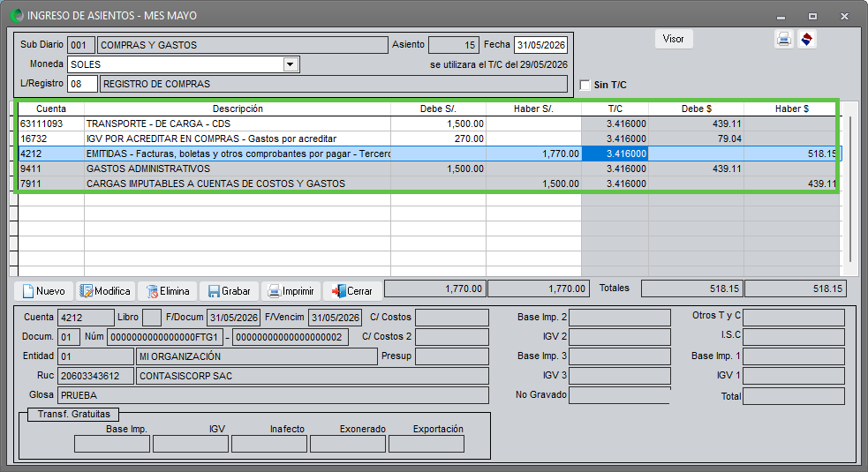This screenshot has height=472, width=868.
Task: Click the L/Registro code field 08
Action: pyautogui.click(x=82, y=84)
